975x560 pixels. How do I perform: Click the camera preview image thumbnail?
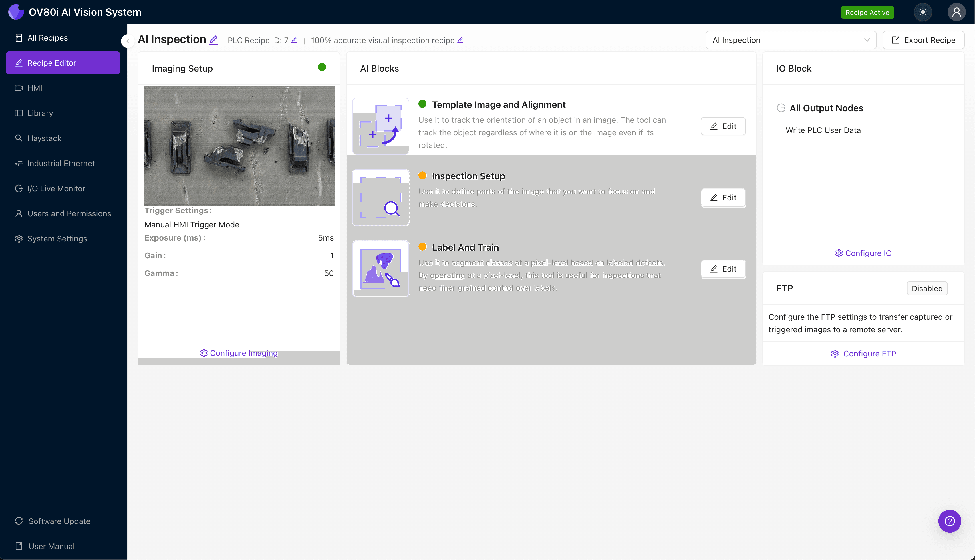(239, 145)
